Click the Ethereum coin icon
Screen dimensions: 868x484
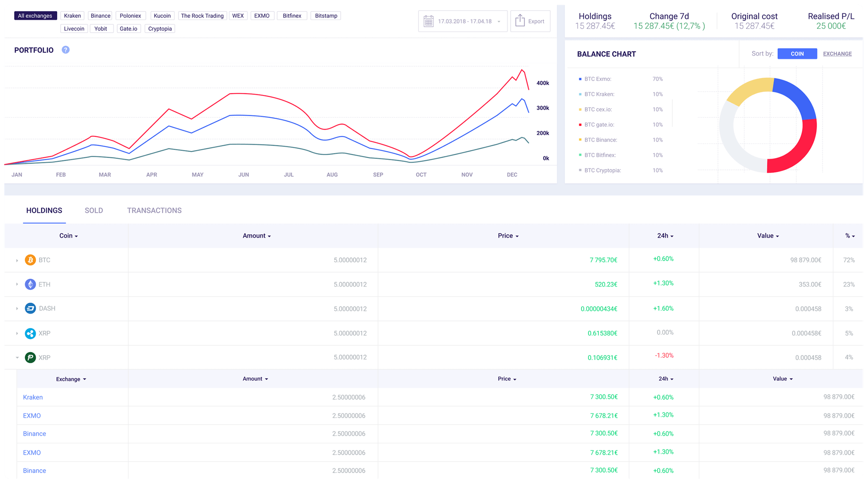coord(30,284)
